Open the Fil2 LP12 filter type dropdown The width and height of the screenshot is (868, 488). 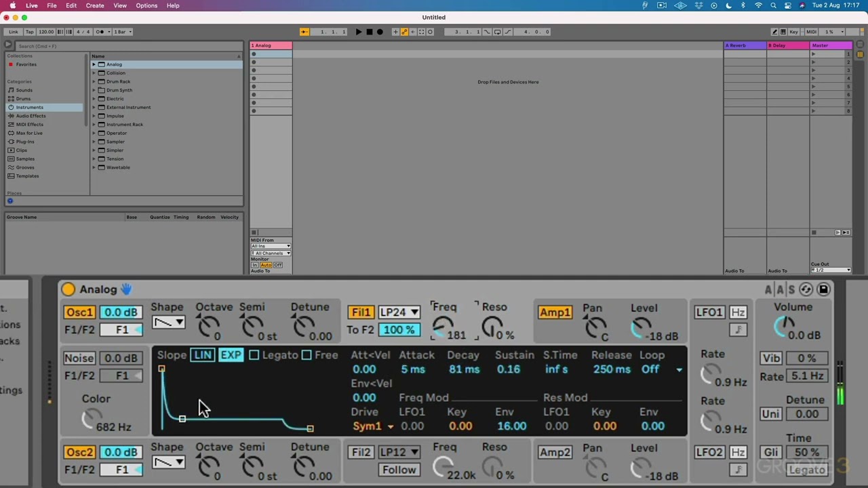pyautogui.click(x=399, y=452)
